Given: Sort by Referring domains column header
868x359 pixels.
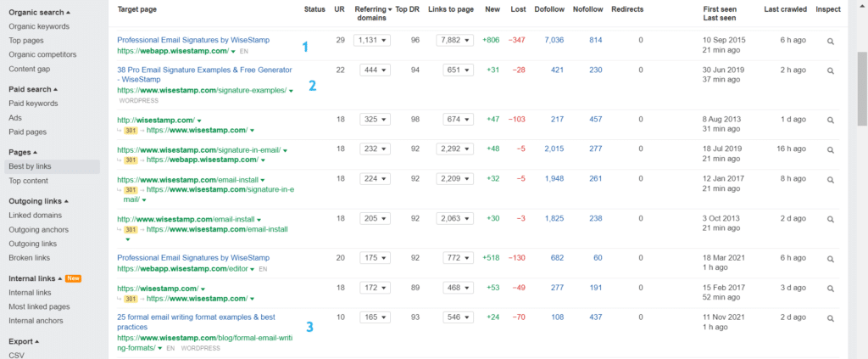Looking at the screenshot, I should point(374,14).
